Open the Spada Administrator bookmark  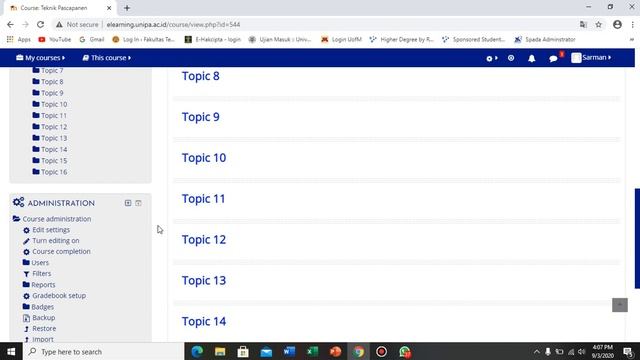point(544,40)
